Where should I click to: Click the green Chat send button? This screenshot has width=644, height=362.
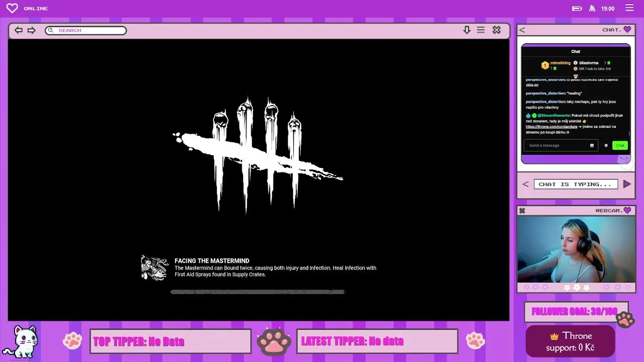pos(620,145)
